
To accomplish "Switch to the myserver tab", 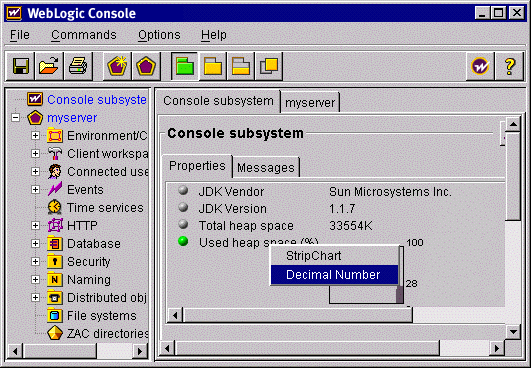I will pyautogui.click(x=310, y=102).
